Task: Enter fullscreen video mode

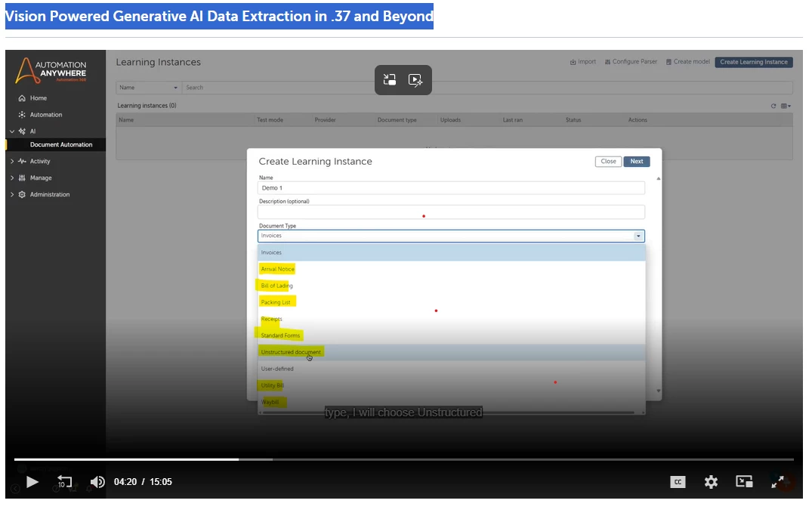Action: tap(777, 482)
